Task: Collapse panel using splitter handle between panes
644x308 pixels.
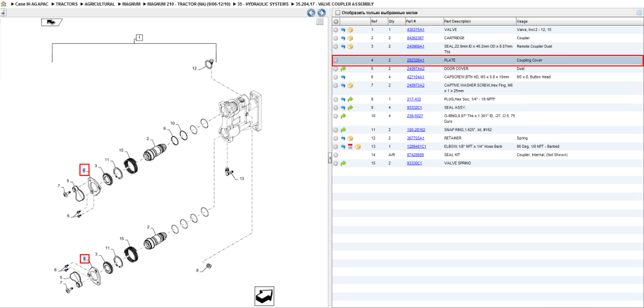Action: [x=329, y=158]
